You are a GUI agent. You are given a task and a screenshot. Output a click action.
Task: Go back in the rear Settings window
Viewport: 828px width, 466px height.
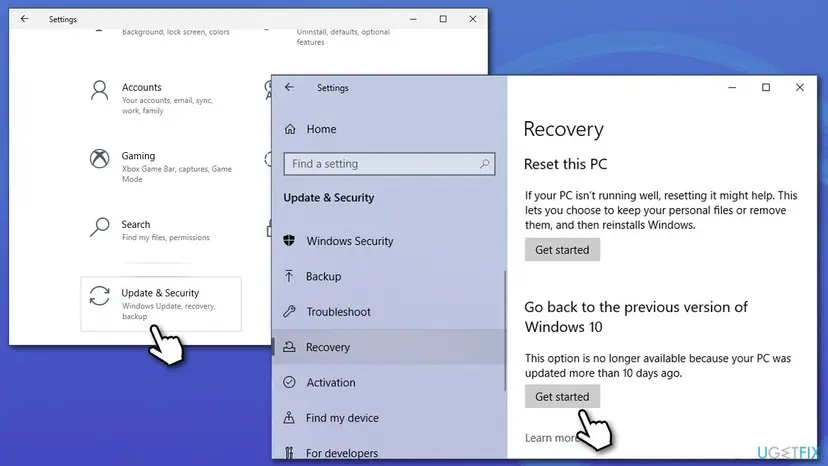24,19
